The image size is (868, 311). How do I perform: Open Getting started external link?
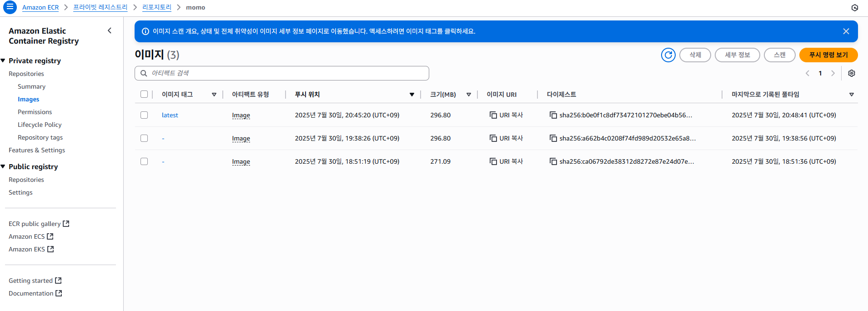(x=35, y=281)
